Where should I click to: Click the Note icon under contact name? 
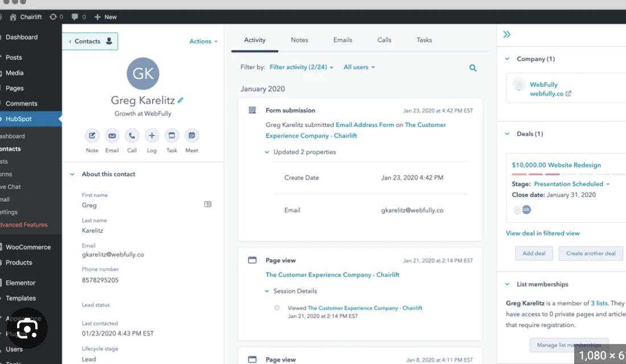92,136
